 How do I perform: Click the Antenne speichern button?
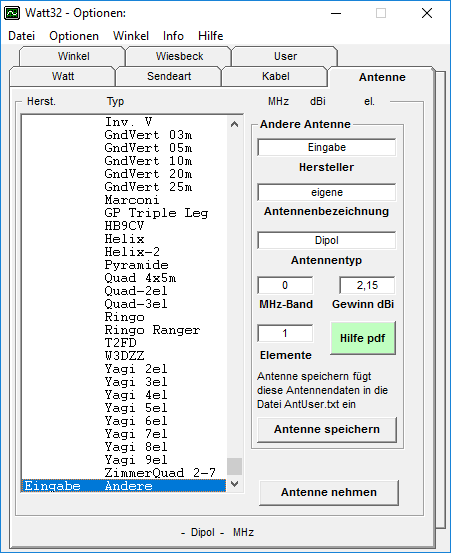pyautogui.click(x=327, y=429)
